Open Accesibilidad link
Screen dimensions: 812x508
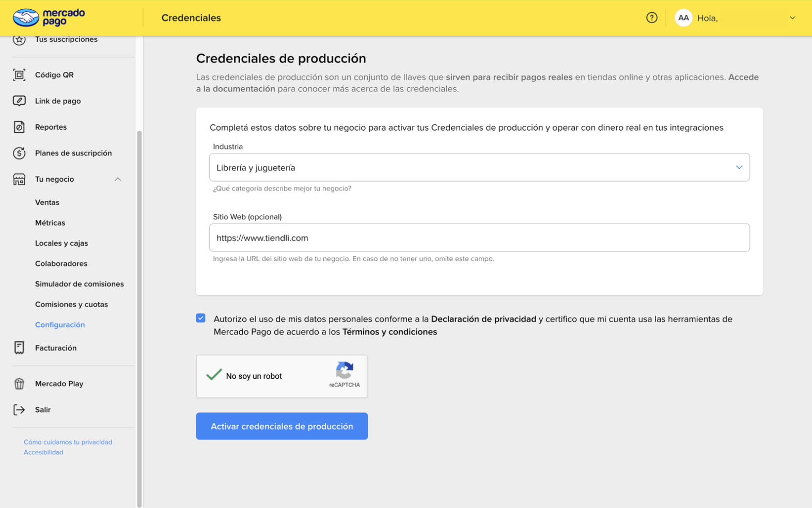(43, 452)
